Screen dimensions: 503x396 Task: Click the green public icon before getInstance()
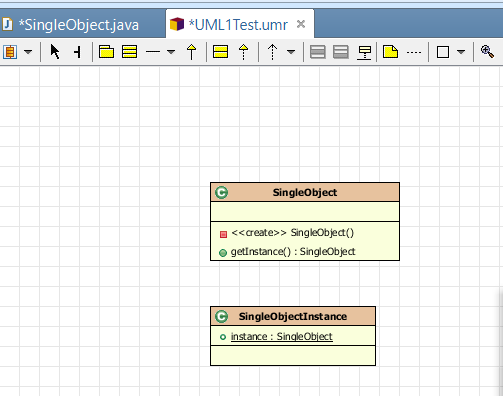coord(223,253)
